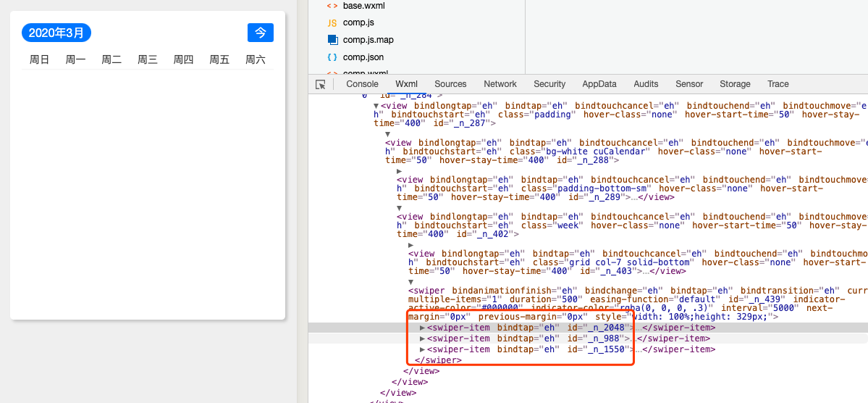Viewport: 868px width, 403px height.
Task: Switch to the Sensor tab
Action: click(x=689, y=84)
